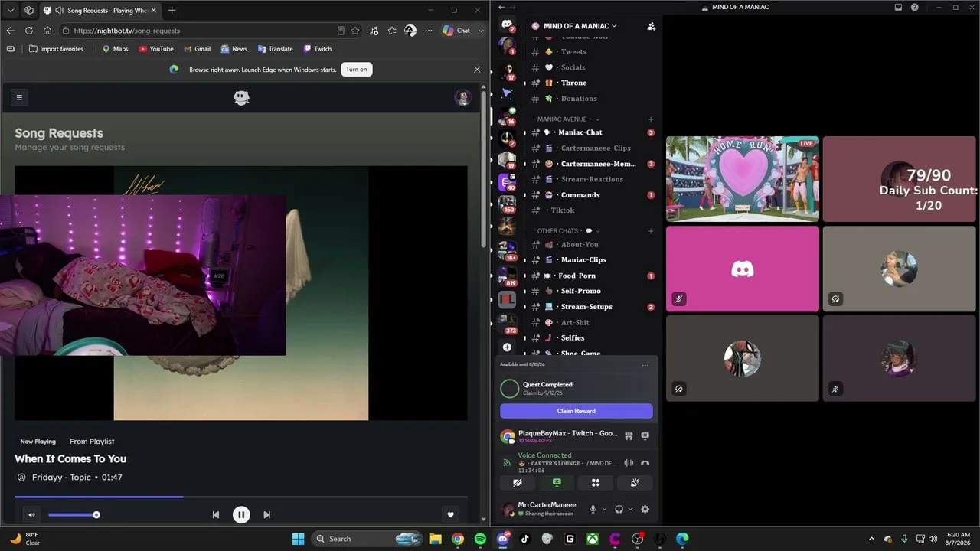This screenshot has height=551, width=980.
Task: Skip to the next song
Action: click(266, 514)
